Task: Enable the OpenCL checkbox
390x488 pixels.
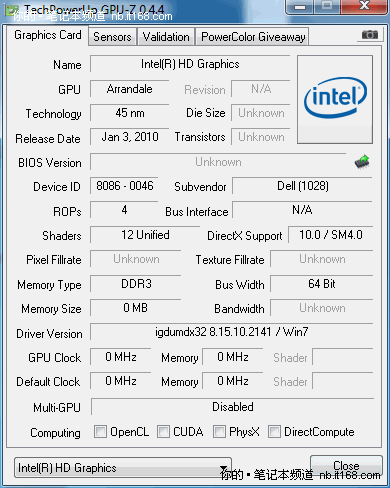Action: 100,431
